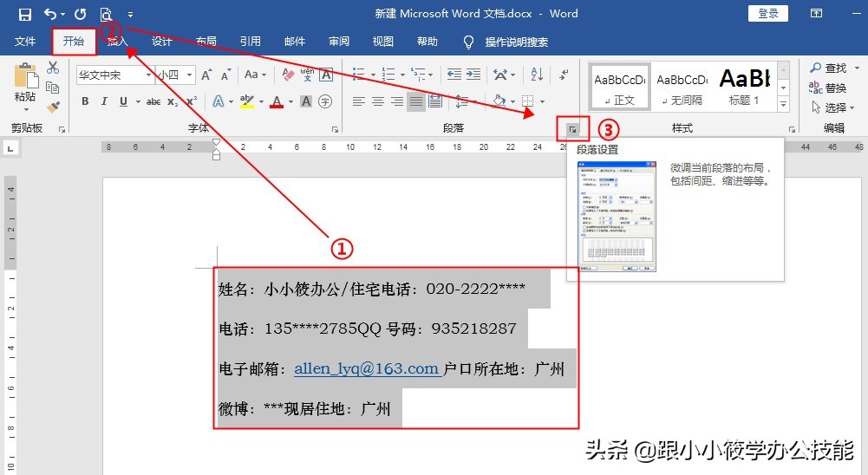Switch to the 设计 tab
Viewport: 868px width, 475px height.
tap(161, 42)
